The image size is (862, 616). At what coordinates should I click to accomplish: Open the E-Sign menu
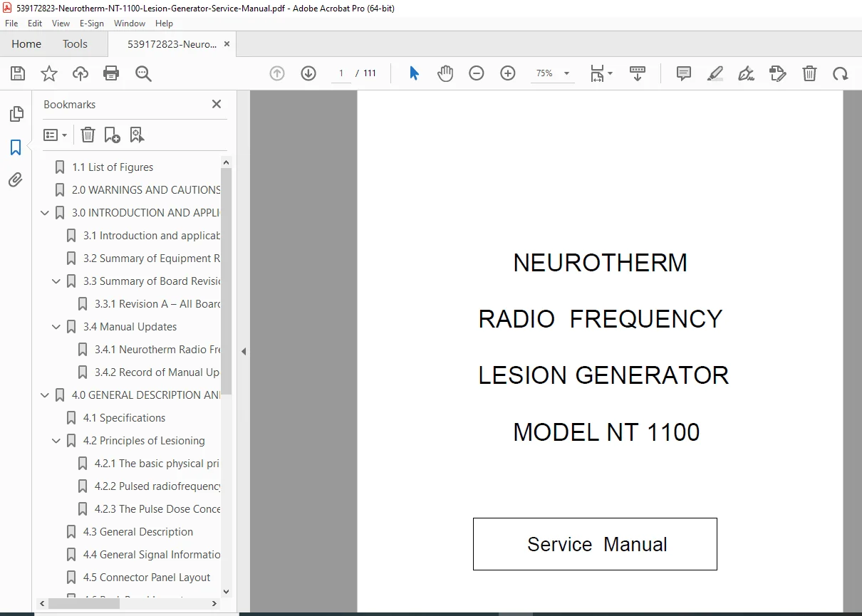91,24
